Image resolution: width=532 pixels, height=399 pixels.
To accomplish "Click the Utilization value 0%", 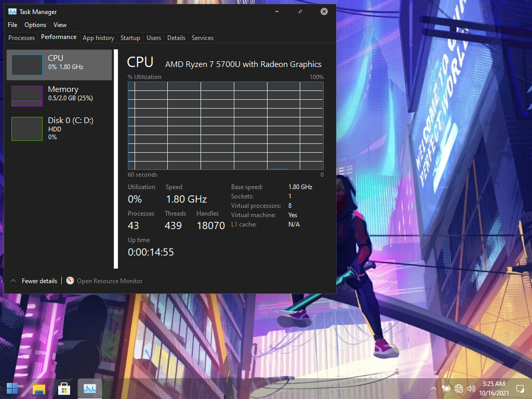I will pyautogui.click(x=135, y=199).
